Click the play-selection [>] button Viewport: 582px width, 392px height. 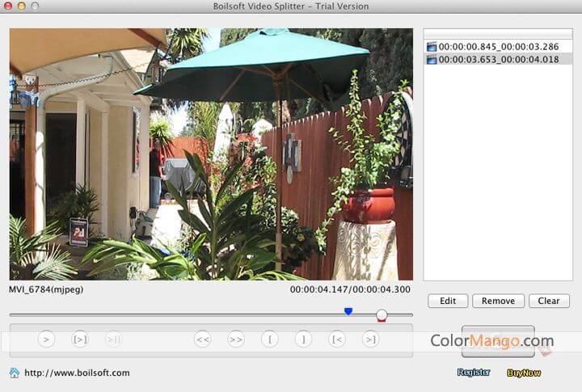coord(80,339)
